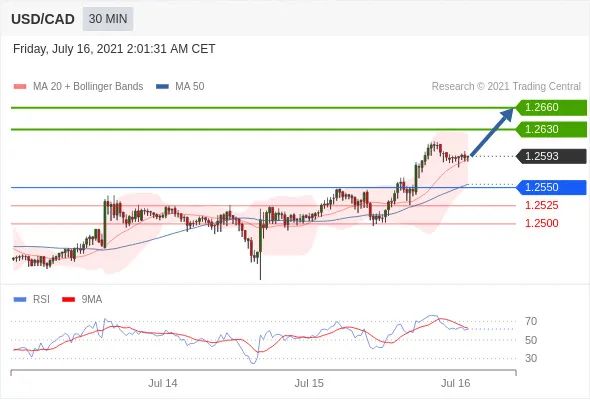
Task: Click the 30 MIN timeframe button
Action: point(108,19)
